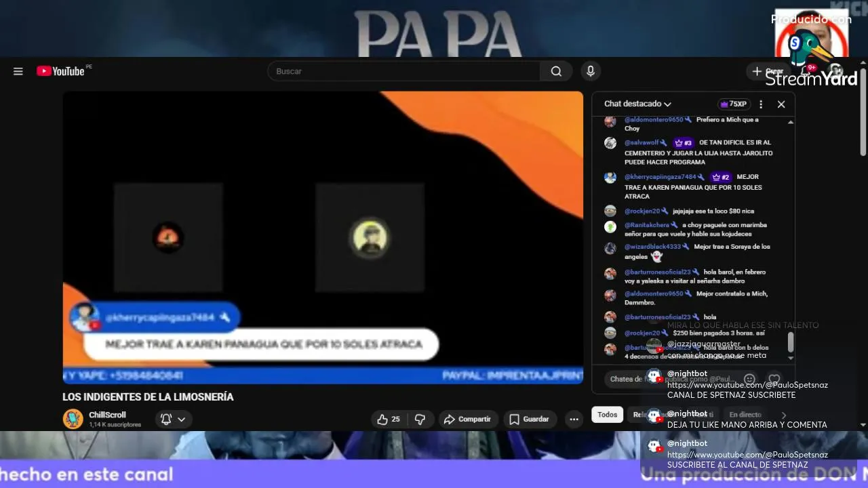
Task: Select the Todos filter chip
Action: click(x=607, y=415)
